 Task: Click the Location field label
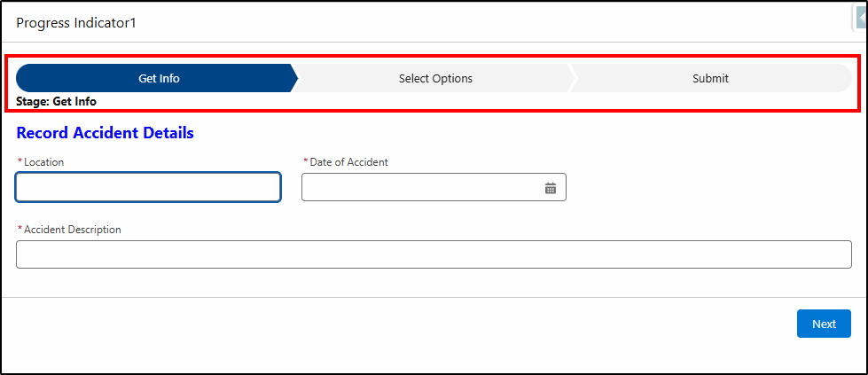(43, 162)
